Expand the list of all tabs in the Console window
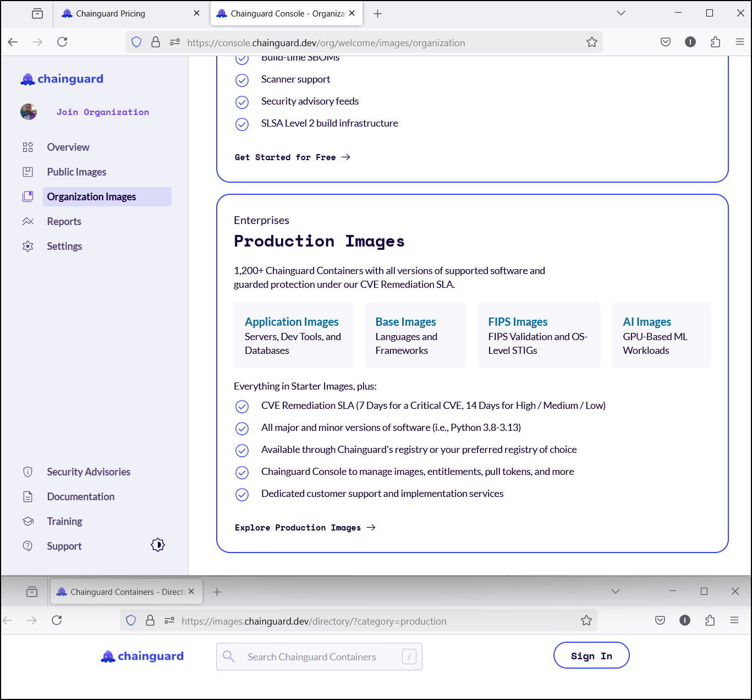Viewport: 752px width, 700px height. pyautogui.click(x=621, y=13)
